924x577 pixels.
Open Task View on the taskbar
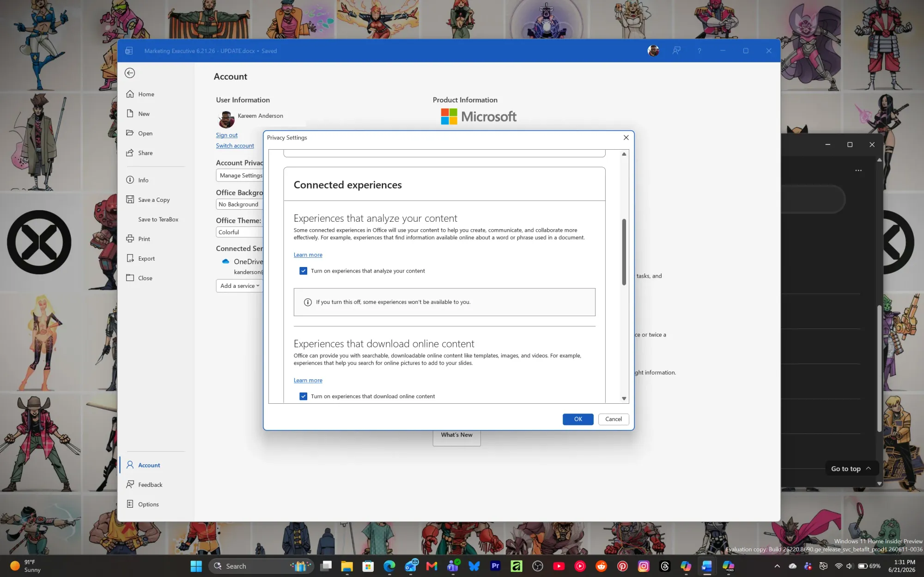click(326, 566)
